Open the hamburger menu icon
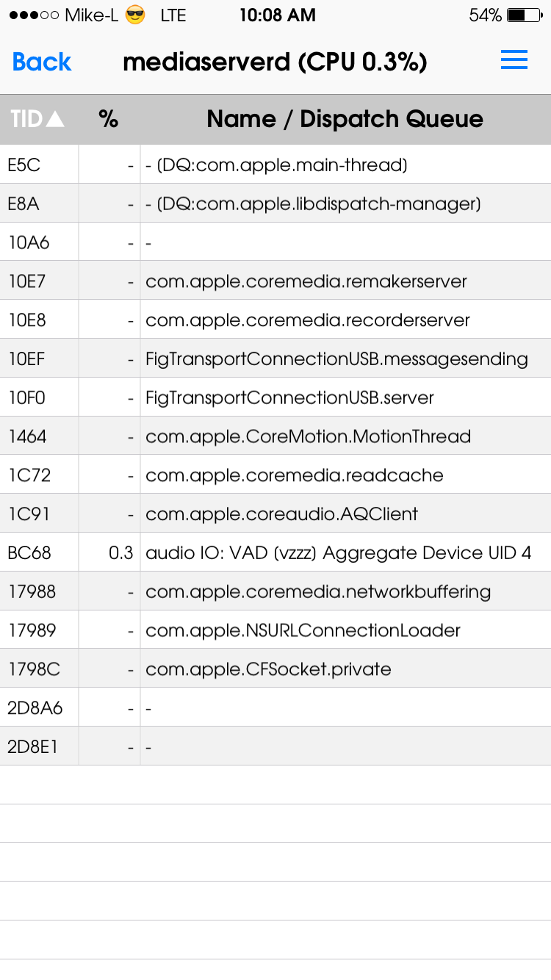 (x=514, y=61)
